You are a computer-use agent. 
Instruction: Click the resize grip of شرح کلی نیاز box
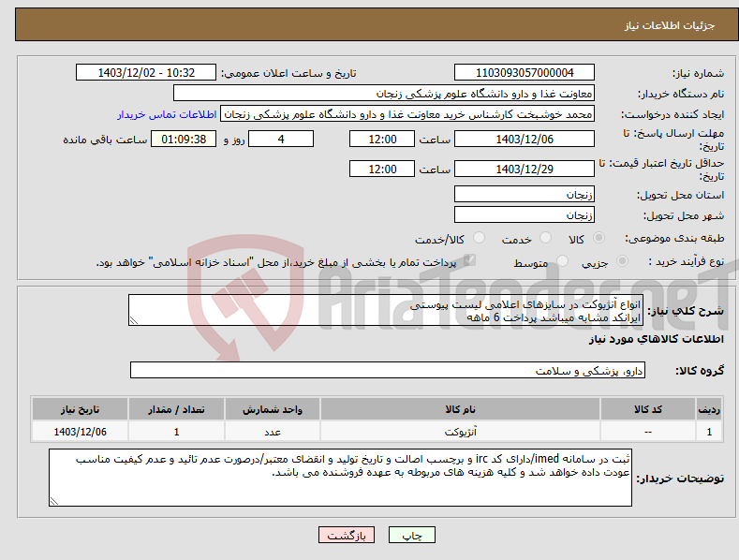(x=134, y=320)
